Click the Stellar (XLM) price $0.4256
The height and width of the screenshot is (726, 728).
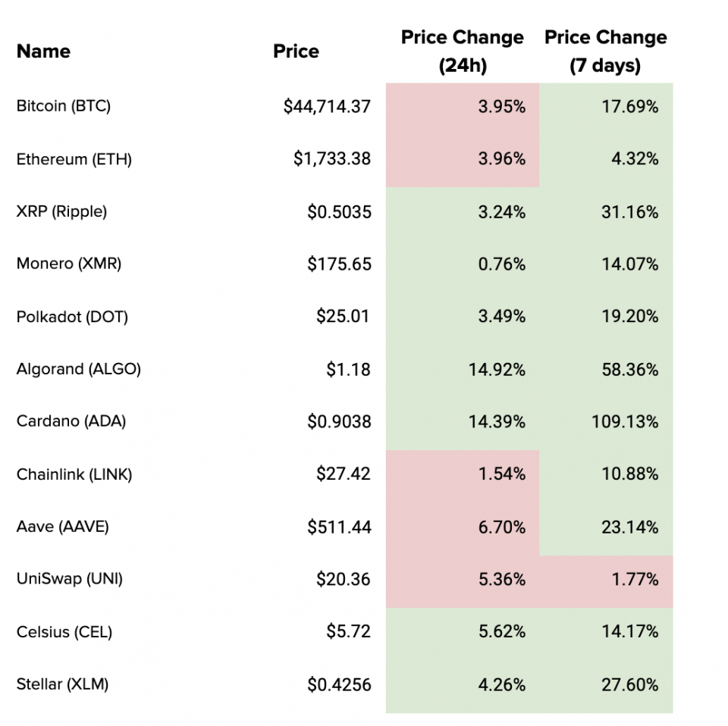point(339,685)
